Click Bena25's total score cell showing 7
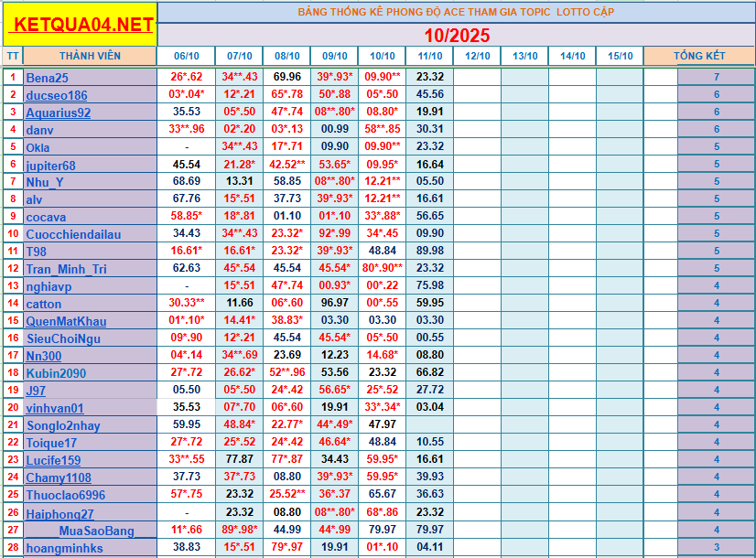Screen dimensions: 756x558 [x=717, y=78]
